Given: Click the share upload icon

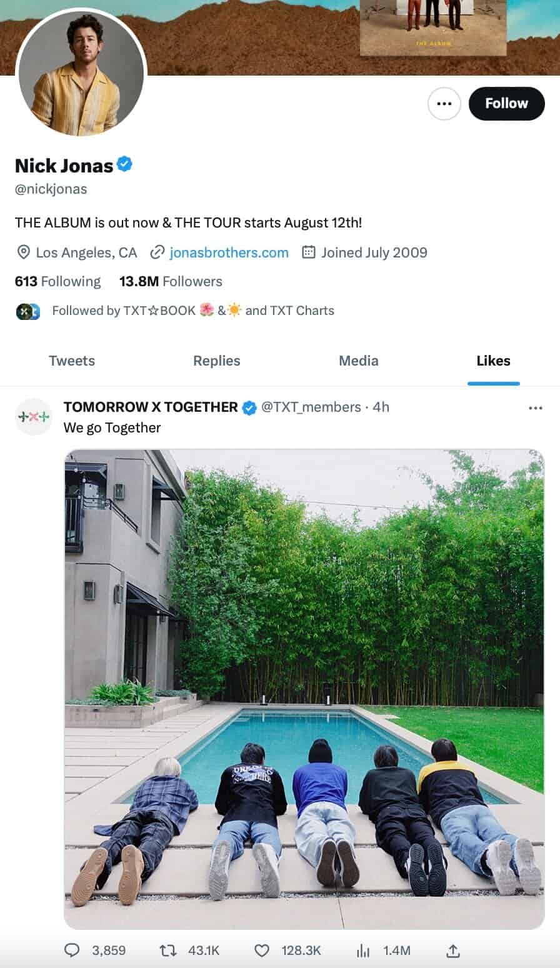Looking at the screenshot, I should pyautogui.click(x=453, y=951).
